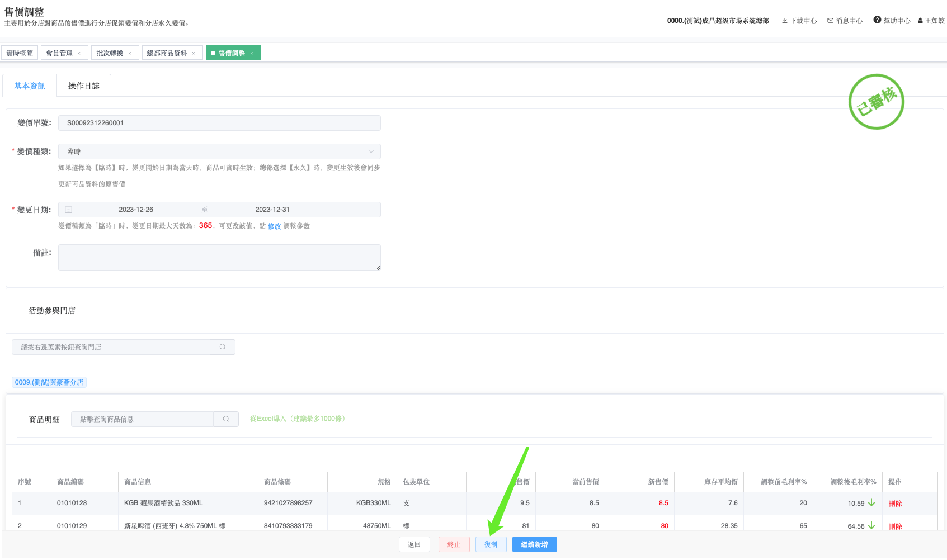Click the end date 2023-12-31
The image size is (947, 560).
coord(272,210)
